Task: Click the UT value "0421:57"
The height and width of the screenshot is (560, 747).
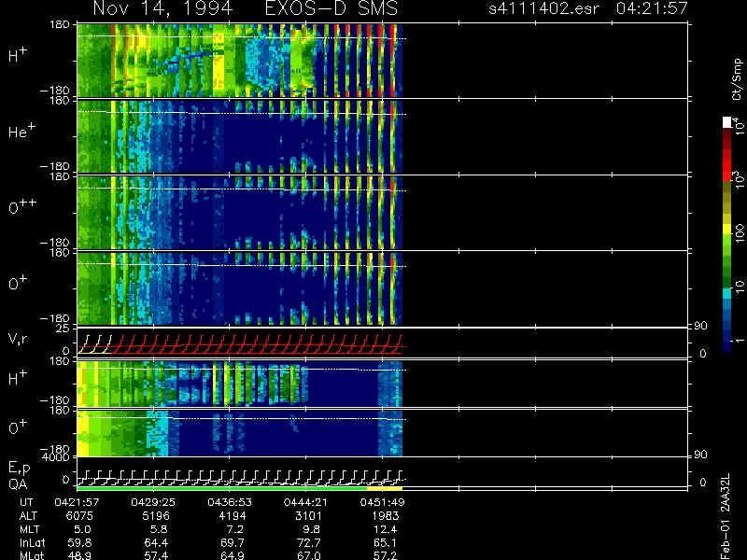Action: [x=77, y=502]
